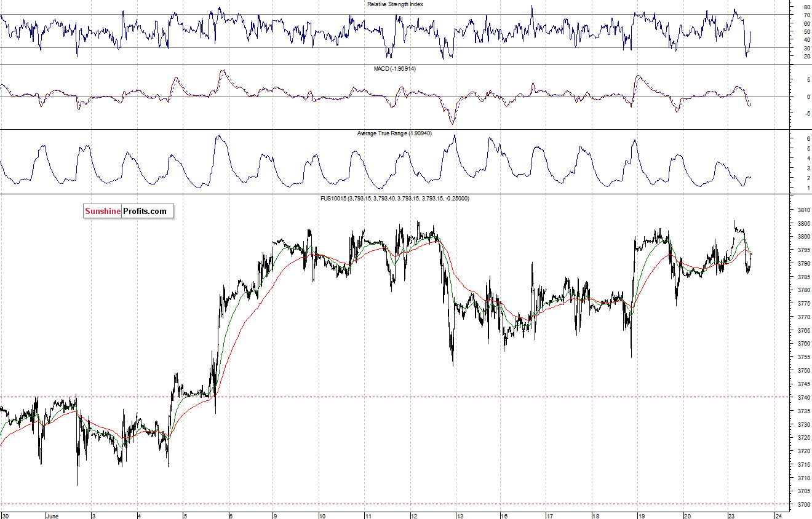Screen dimensions: 812x519
Task: Select date axis label '12'
Action: click(x=415, y=516)
